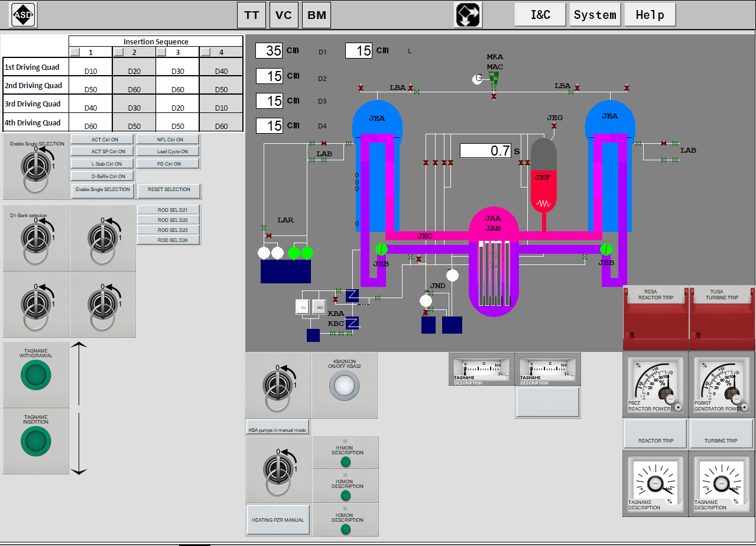Click the H1MON green indicator lamp

point(346,461)
